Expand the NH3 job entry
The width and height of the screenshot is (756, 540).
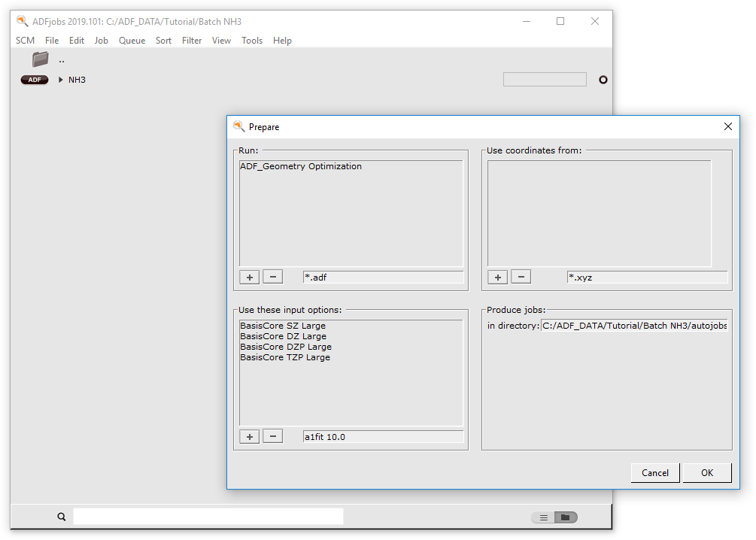[x=59, y=79]
